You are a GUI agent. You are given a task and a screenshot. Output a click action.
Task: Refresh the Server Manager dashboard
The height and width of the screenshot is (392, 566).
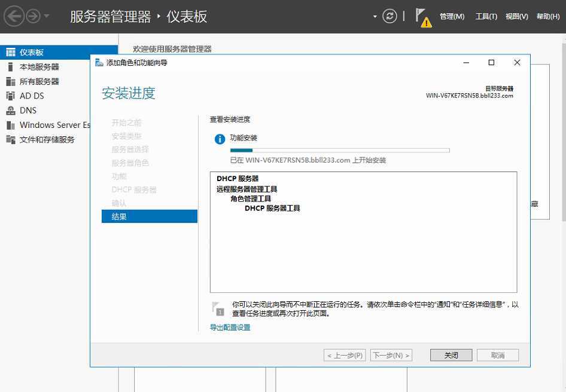point(389,16)
